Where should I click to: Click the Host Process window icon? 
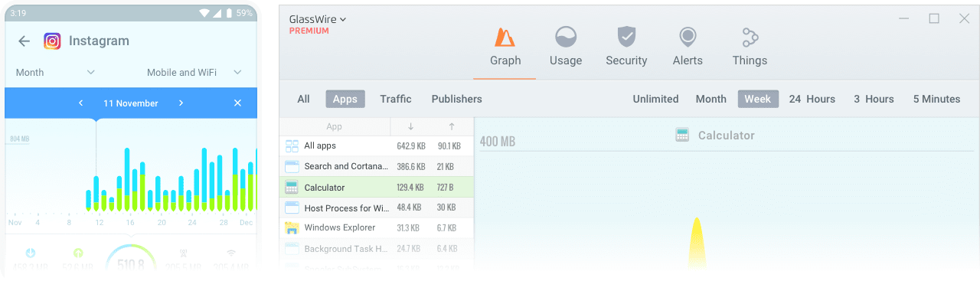(x=292, y=208)
